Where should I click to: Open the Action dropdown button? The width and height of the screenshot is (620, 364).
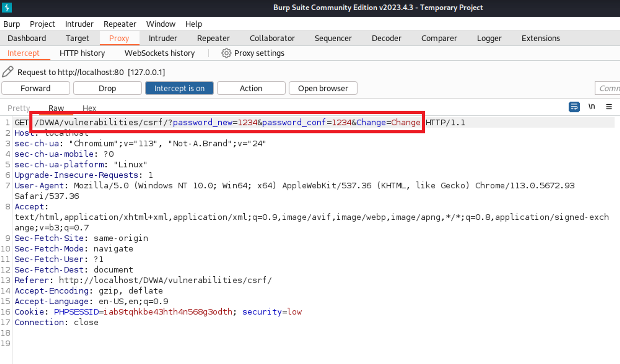(251, 88)
